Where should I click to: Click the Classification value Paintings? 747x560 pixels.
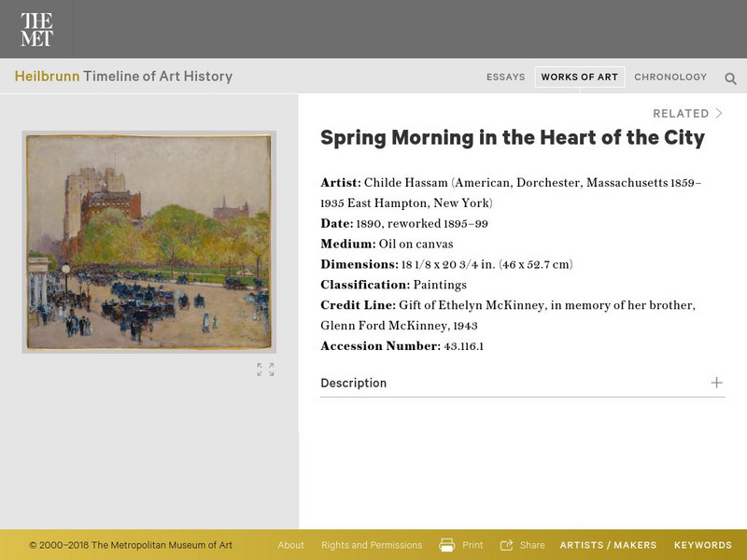pos(440,286)
